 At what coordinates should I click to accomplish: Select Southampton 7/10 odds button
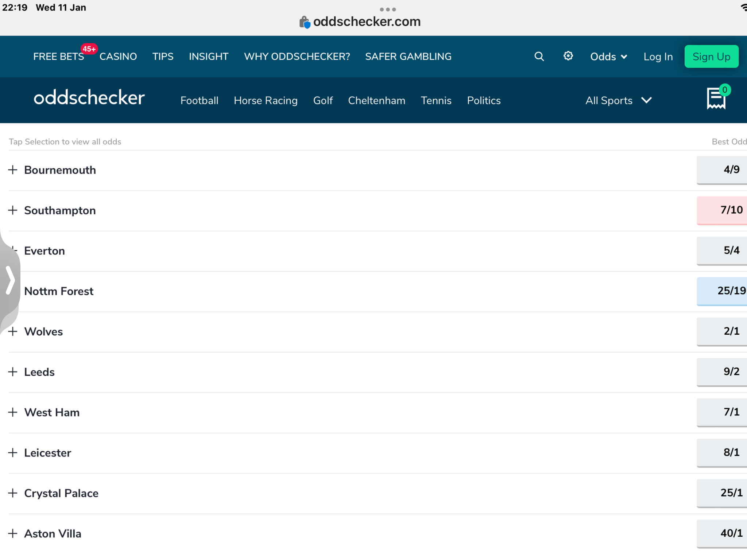[722, 210]
